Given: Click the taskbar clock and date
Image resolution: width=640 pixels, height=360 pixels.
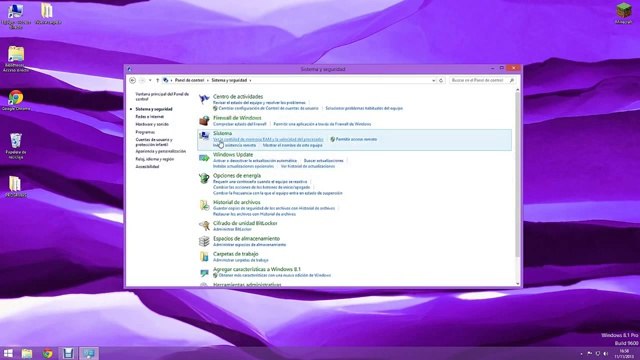Looking at the screenshot, I should click(x=624, y=353).
